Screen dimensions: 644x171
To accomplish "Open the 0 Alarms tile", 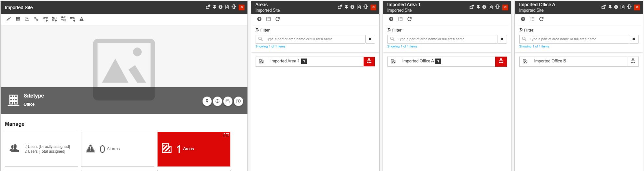I will [118, 149].
